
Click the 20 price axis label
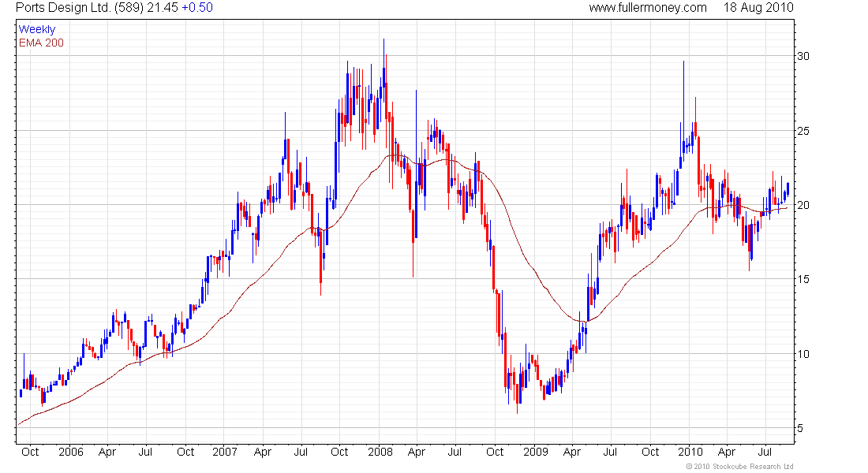click(803, 205)
